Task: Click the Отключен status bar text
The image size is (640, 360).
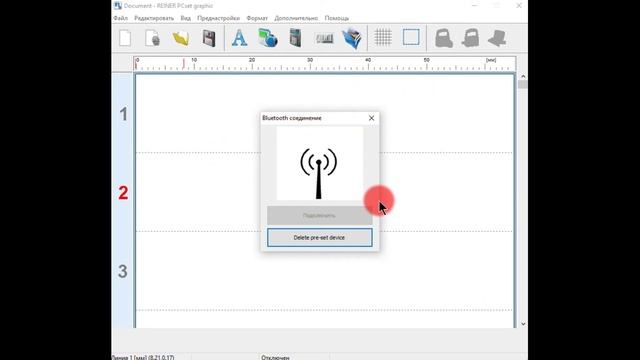Action: click(276, 357)
